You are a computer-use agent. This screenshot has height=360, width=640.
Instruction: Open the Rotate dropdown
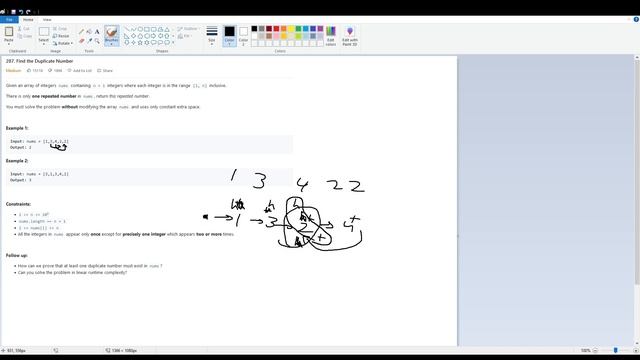(63, 43)
